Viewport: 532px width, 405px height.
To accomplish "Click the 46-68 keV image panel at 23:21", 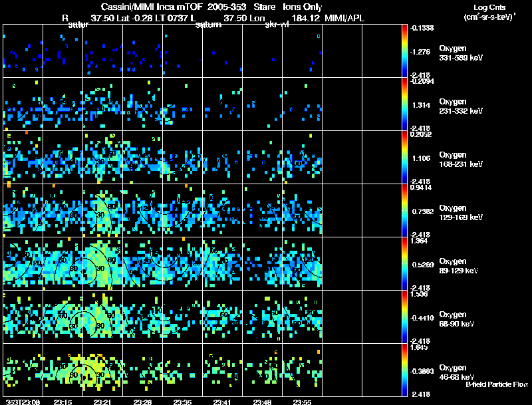I will (103, 370).
